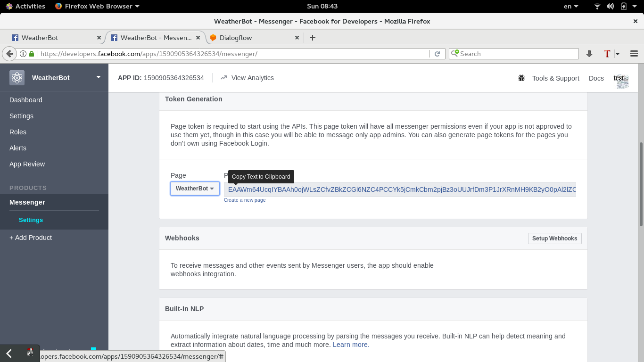This screenshot has width=644, height=362.
Task: Click the page vertical scrollbar
Action: click(641, 184)
